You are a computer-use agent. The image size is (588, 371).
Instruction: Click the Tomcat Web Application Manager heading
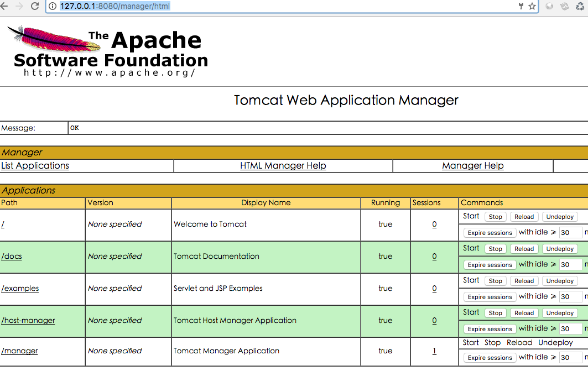tap(346, 101)
